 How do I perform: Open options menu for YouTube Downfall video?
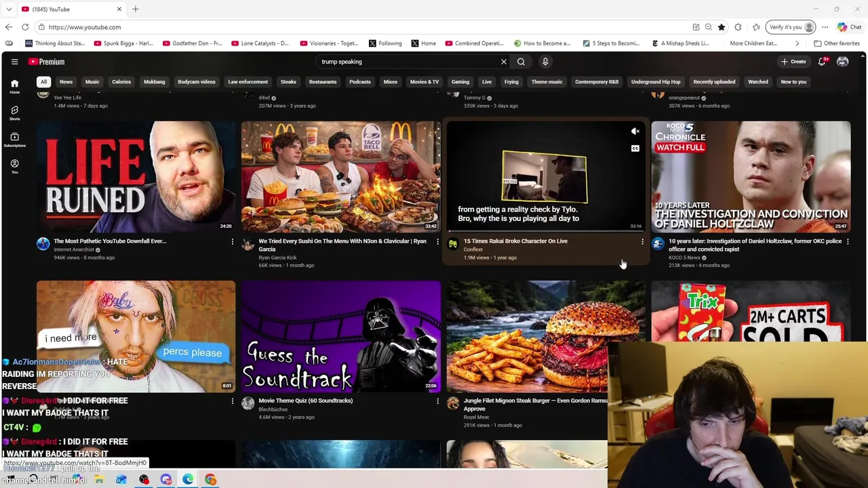tap(232, 242)
